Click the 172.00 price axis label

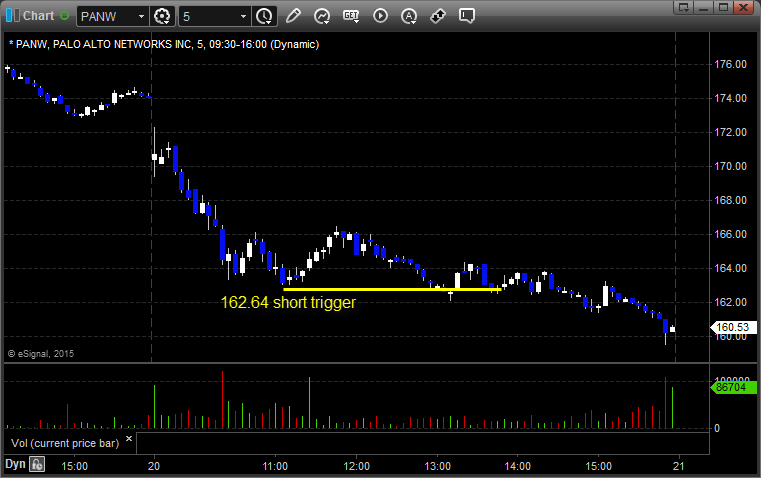(x=730, y=132)
